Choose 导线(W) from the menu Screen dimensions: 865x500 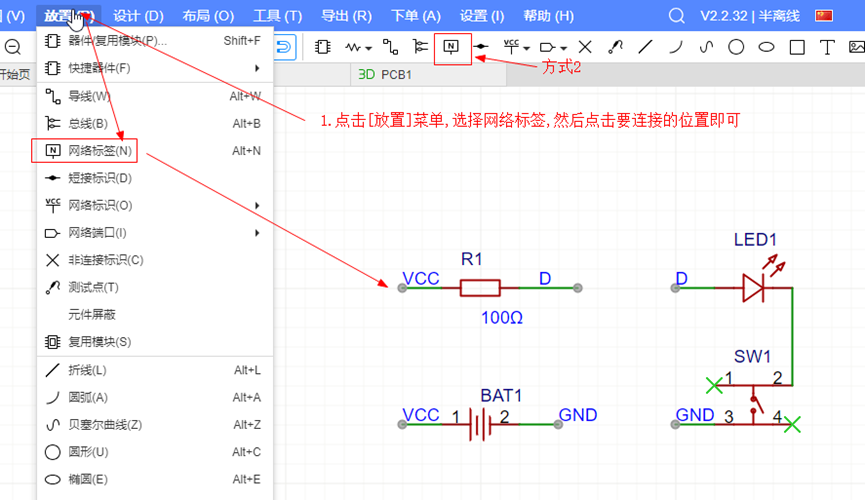155,96
